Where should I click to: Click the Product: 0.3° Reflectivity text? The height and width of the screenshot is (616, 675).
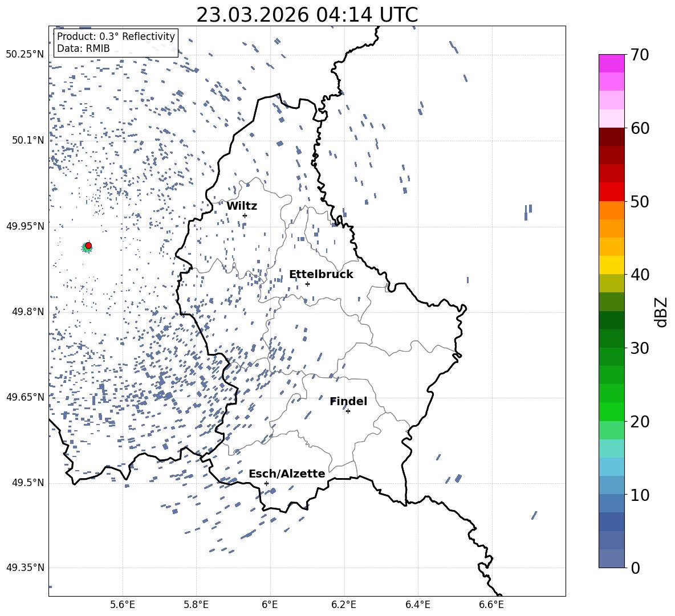(116, 36)
